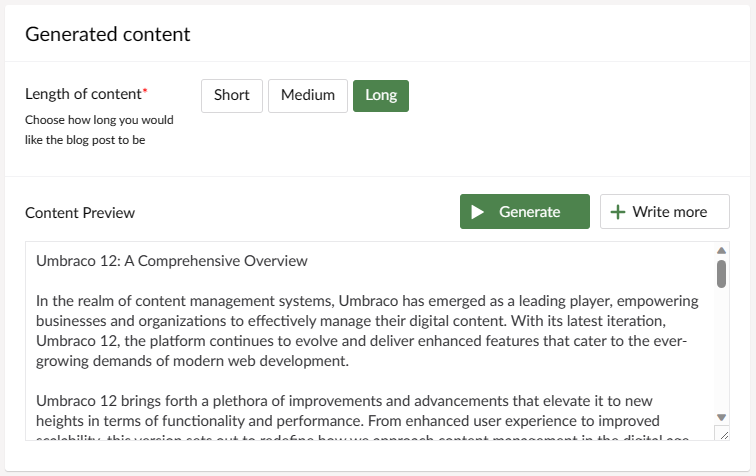Screen dimensions: 756x476
Task: Place cursor in 'Umbraco 12: A Comprehensive Overview' line
Action: (172, 261)
